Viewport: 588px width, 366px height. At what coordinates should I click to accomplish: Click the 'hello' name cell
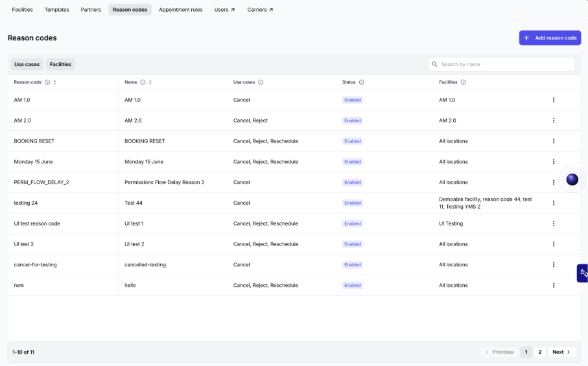click(x=130, y=286)
